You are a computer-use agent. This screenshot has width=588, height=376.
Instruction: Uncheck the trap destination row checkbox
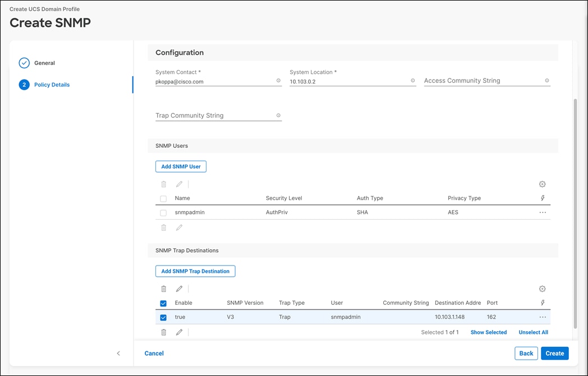coord(163,317)
